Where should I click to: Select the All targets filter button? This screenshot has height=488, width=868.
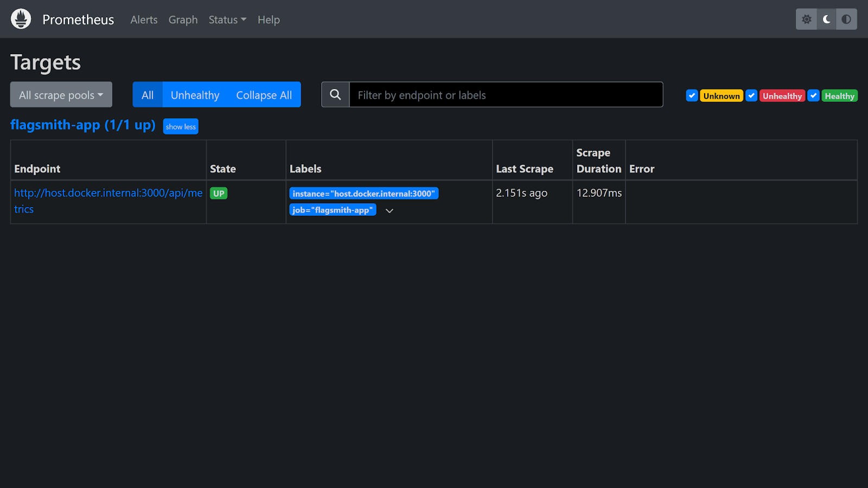click(x=148, y=94)
